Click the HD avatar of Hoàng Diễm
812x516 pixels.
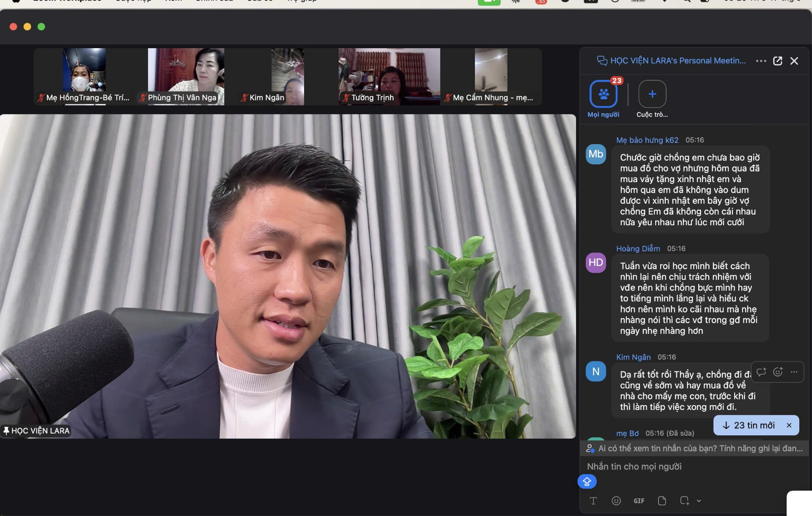point(595,262)
